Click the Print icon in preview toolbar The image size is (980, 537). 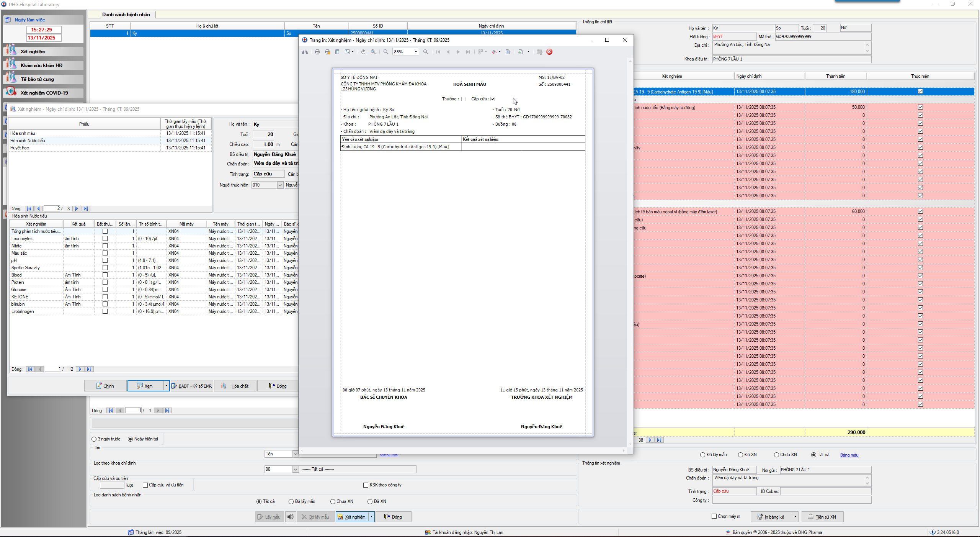[317, 52]
